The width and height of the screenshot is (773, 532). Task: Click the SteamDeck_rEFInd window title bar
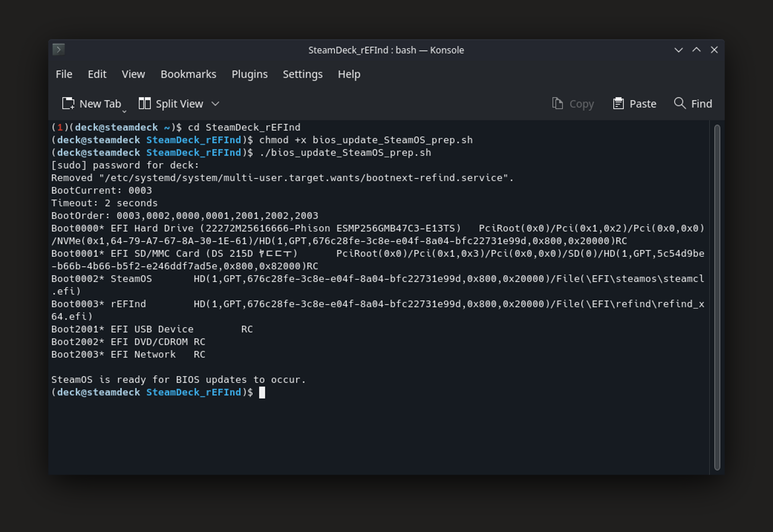[386, 50]
